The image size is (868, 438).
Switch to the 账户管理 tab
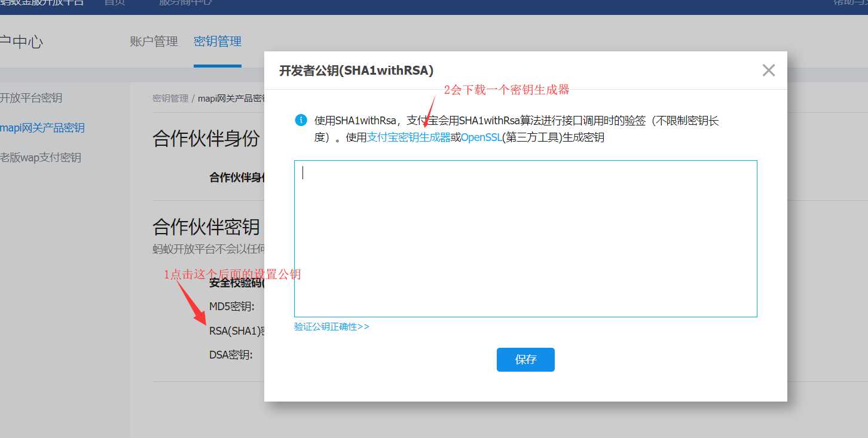154,42
